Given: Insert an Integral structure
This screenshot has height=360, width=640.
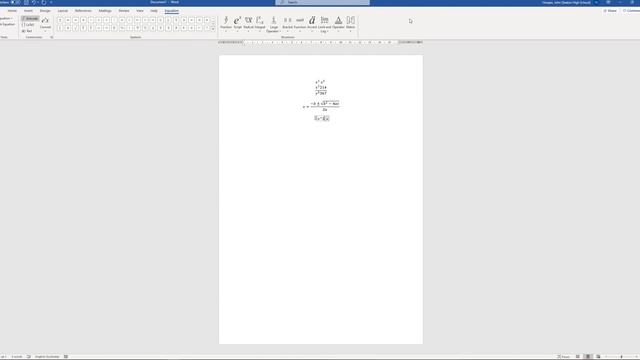Looking at the screenshot, I should point(260,23).
